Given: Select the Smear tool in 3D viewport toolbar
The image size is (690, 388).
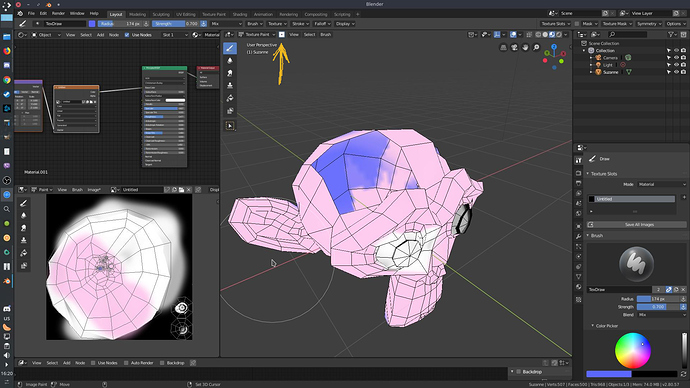Looking at the screenshot, I should 230,73.
